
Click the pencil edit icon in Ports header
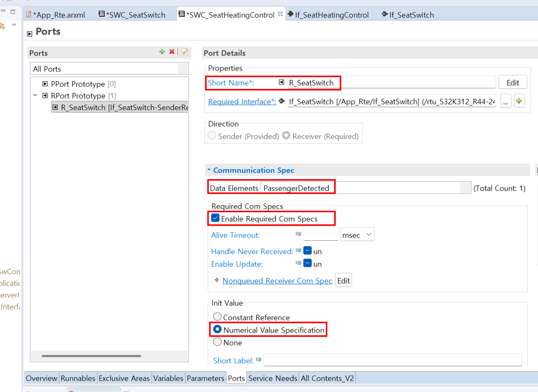(185, 52)
